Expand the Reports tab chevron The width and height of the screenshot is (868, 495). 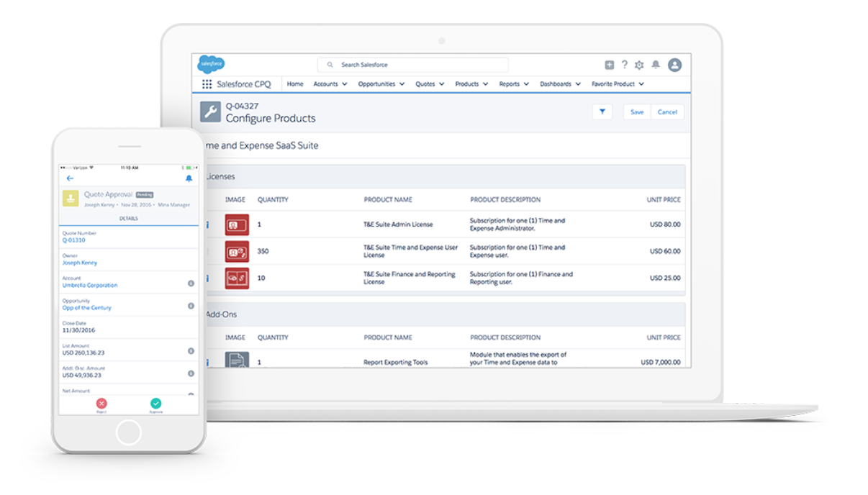point(526,84)
